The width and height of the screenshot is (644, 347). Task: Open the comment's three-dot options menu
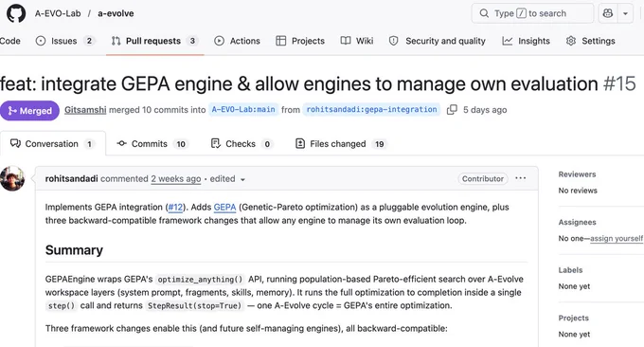tap(520, 178)
